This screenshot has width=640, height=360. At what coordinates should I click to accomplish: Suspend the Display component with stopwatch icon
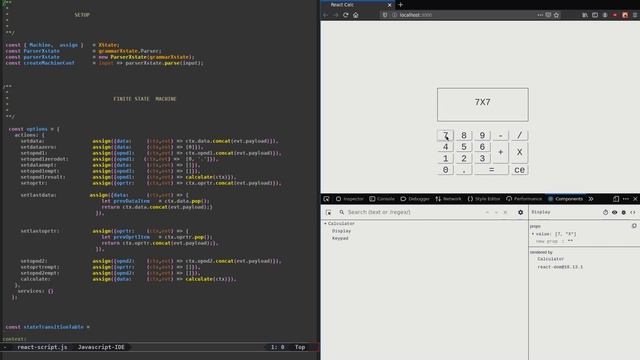point(605,212)
